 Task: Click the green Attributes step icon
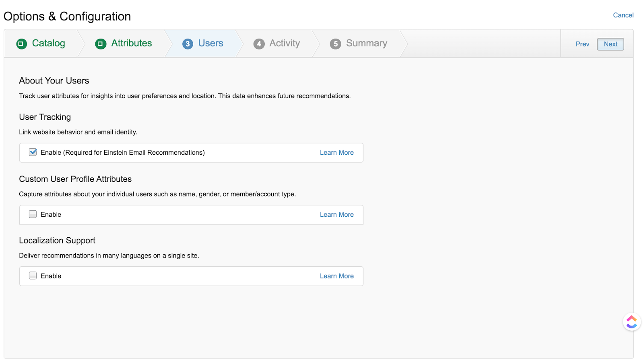(x=101, y=44)
